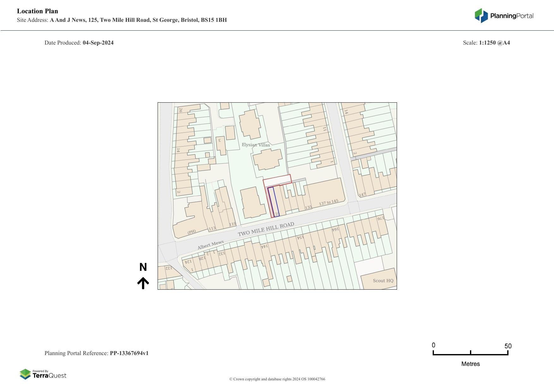The width and height of the screenshot is (554, 392).
Task: Click the Metres label under scale bar
Action: tap(470, 364)
